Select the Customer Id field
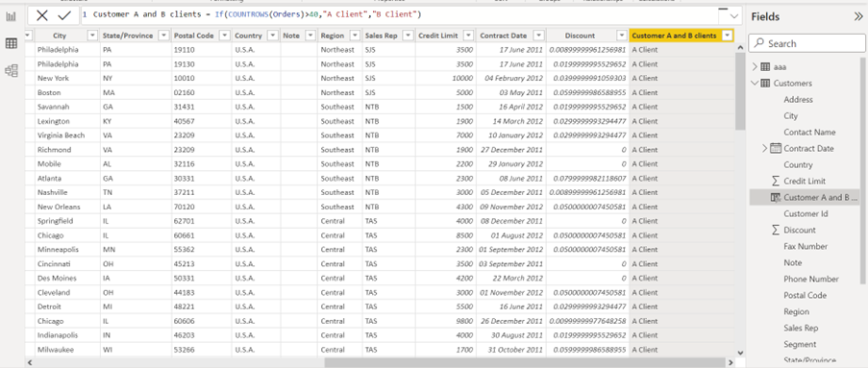 click(x=806, y=213)
